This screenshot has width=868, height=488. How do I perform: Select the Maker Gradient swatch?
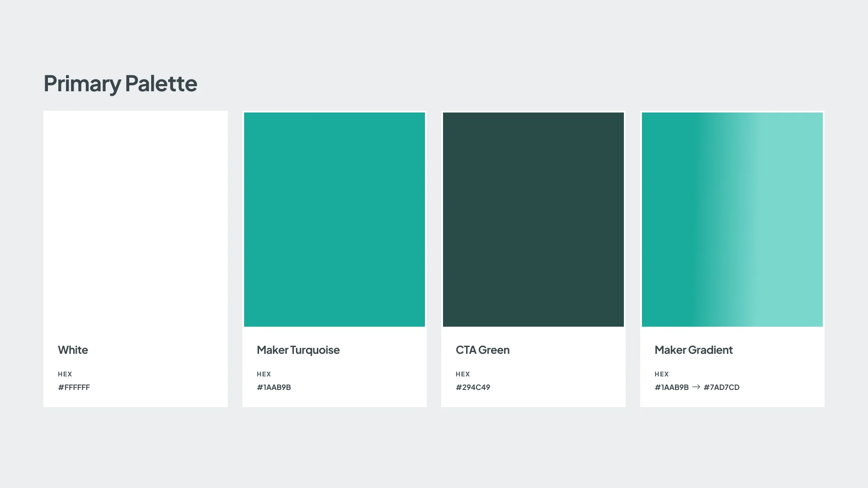[x=732, y=220]
